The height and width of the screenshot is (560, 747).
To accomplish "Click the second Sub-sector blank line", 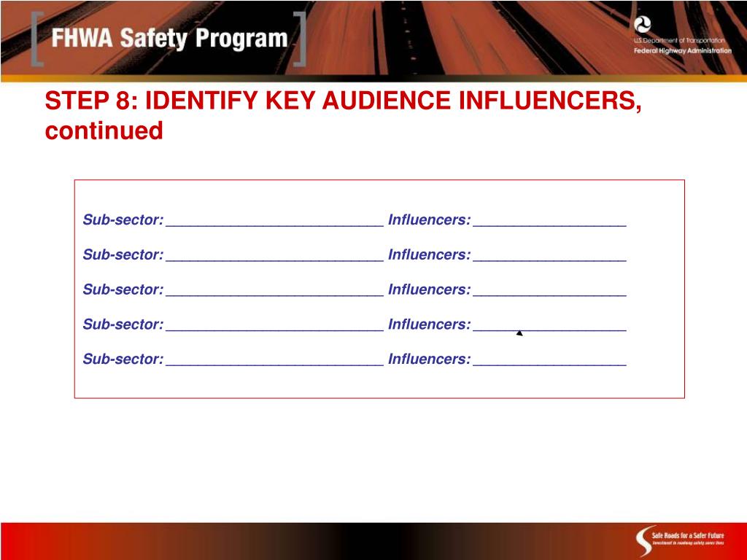I will click(x=275, y=259).
